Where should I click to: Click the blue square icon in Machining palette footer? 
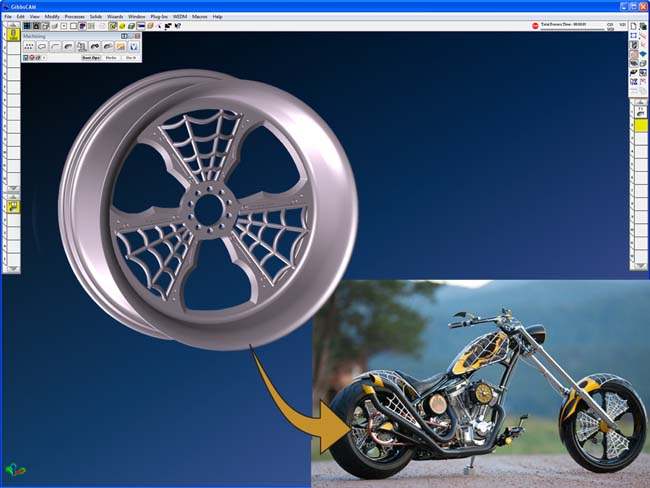25,58
